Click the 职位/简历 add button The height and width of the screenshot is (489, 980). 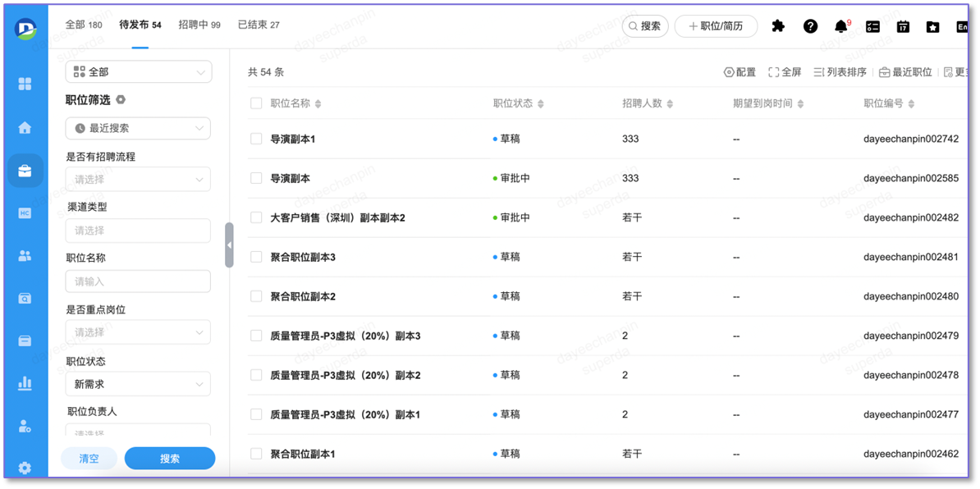pos(717,26)
